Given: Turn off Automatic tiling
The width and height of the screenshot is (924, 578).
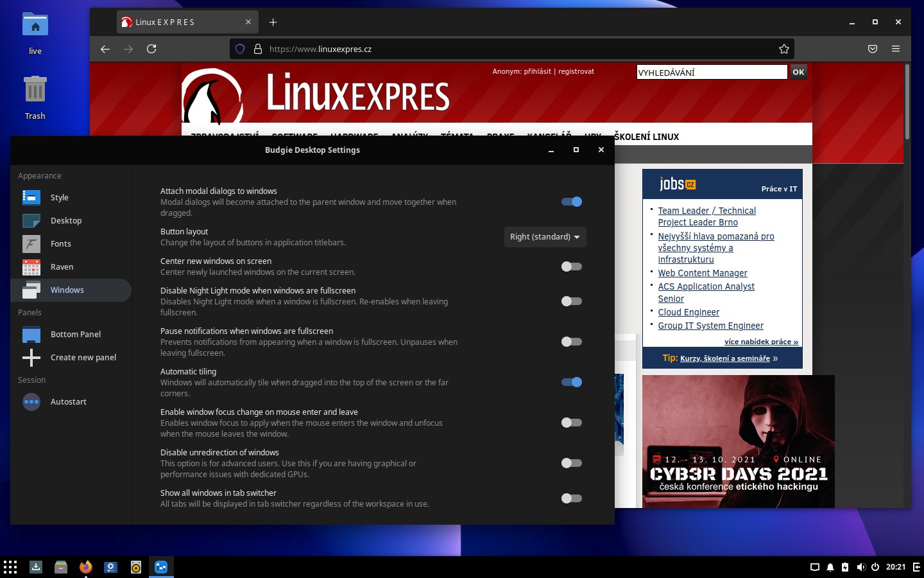Looking at the screenshot, I should [571, 382].
